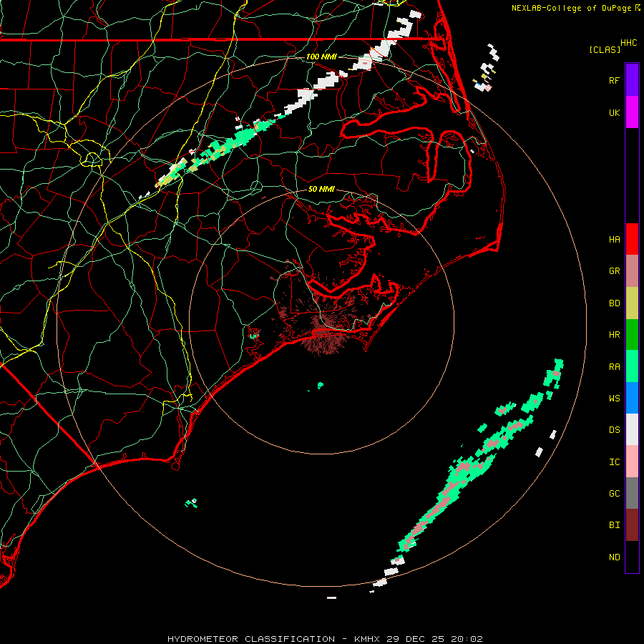The height and width of the screenshot is (644, 644).
Task: Select the GR salmon legend swatch
Action: pyautogui.click(x=632, y=271)
